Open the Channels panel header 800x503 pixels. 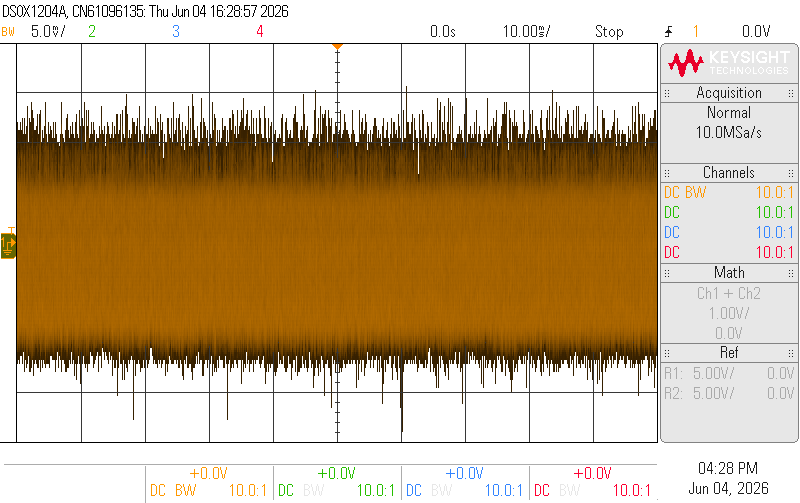pos(729,173)
